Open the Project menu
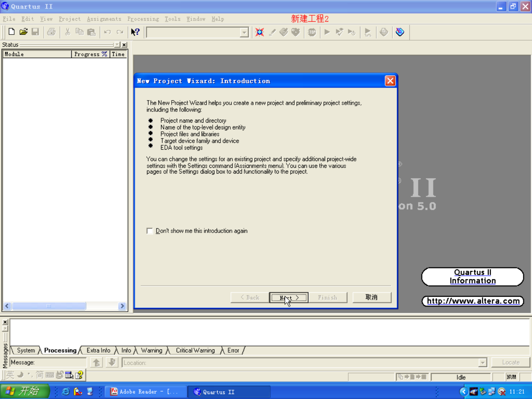Image resolution: width=532 pixels, height=399 pixels. click(69, 19)
